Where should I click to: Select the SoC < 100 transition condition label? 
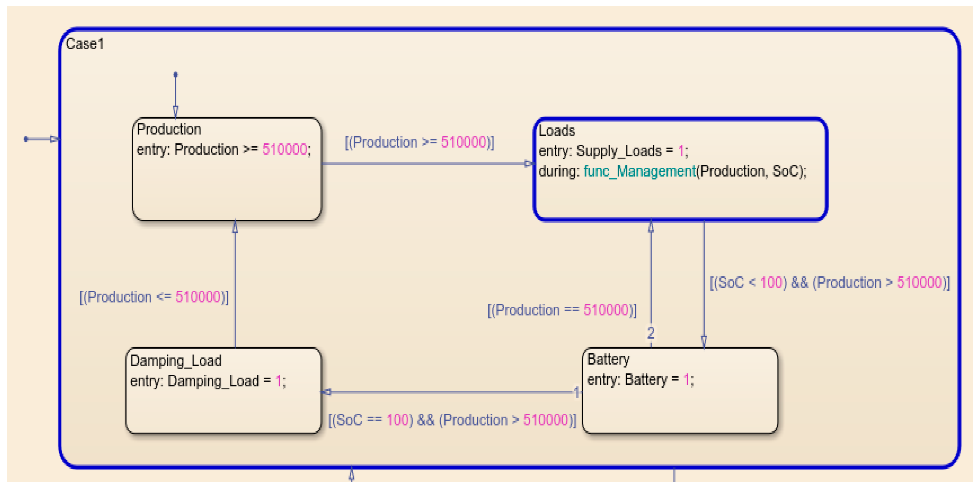(830, 282)
